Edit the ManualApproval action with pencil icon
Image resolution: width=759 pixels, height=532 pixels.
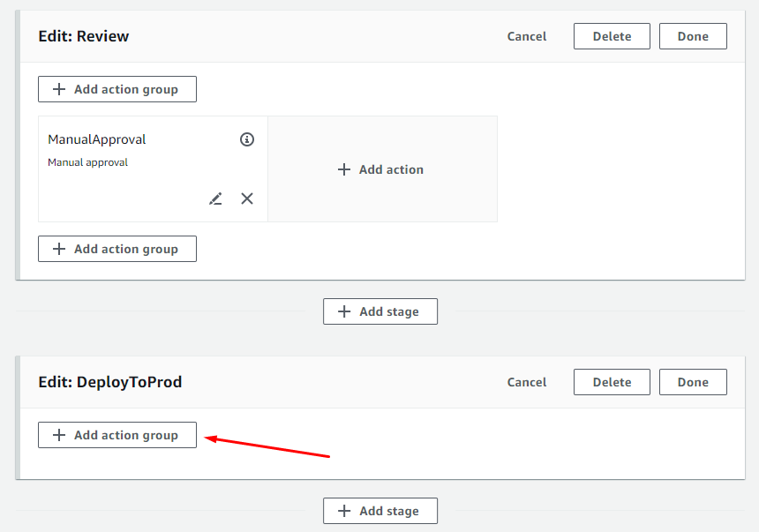tap(215, 199)
